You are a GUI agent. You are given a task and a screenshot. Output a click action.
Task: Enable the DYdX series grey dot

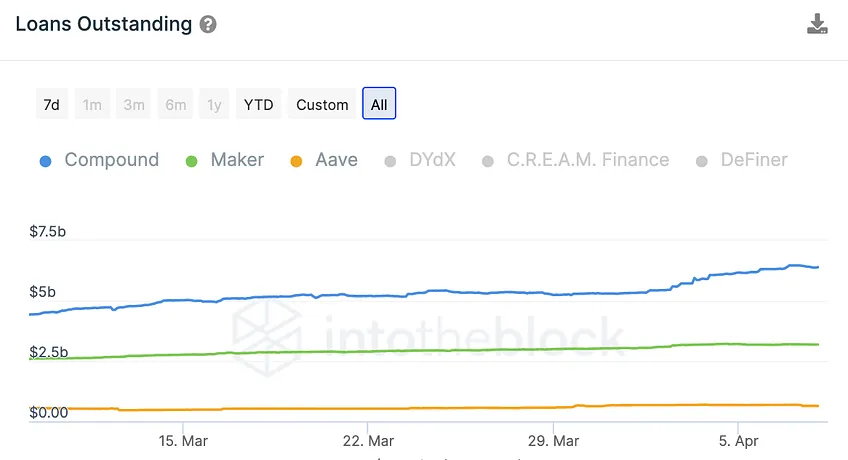390,161
